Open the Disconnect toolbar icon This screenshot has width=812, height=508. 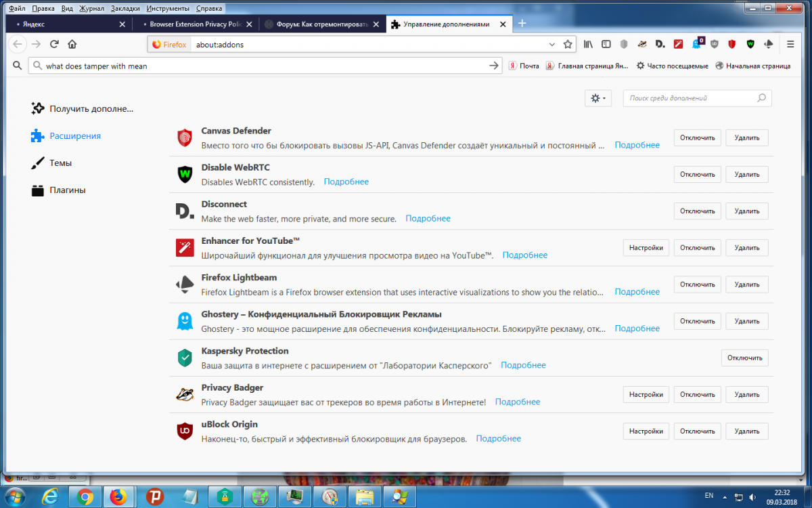[660, 44]
